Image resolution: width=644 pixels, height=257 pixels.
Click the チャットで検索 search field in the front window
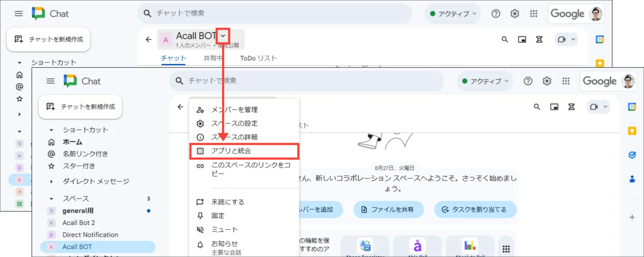(307, 81)
